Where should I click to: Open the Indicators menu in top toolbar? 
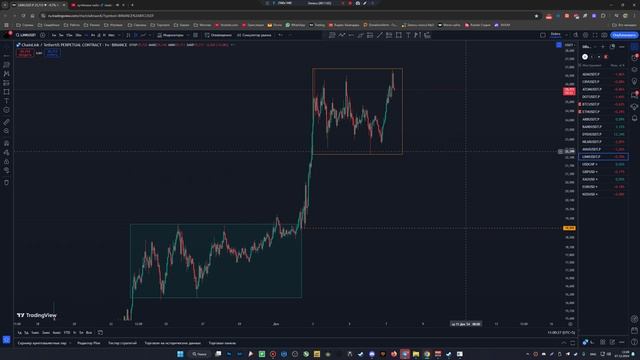click(x=170, y=35)
